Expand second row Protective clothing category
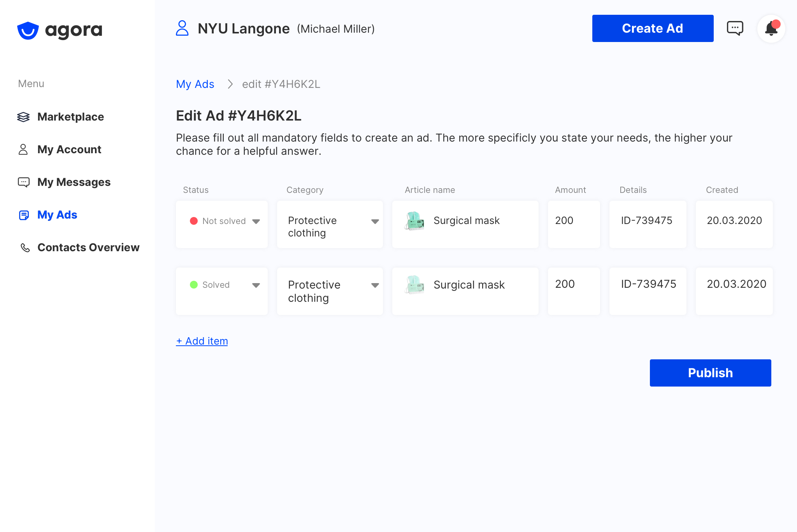Viewport: 797px width, 532px height. [x=375, y=285]
